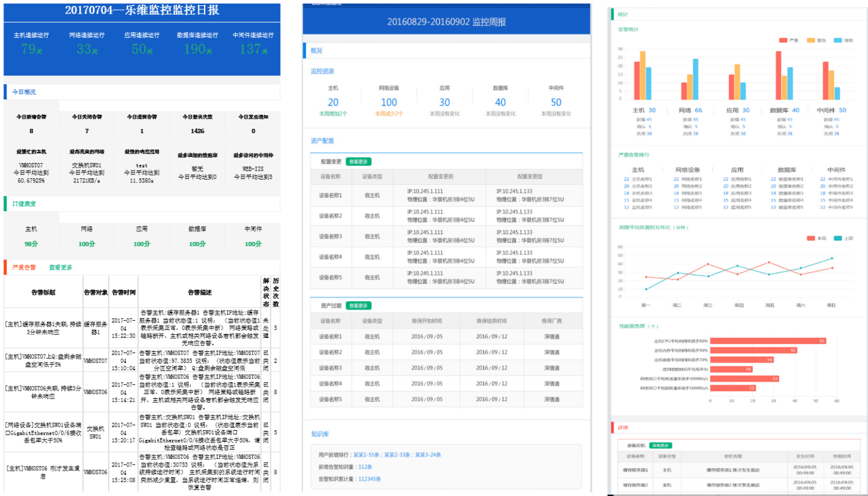Click the 告警对象 column header
Screen dimensions: 868x496
tap(95, 292)
